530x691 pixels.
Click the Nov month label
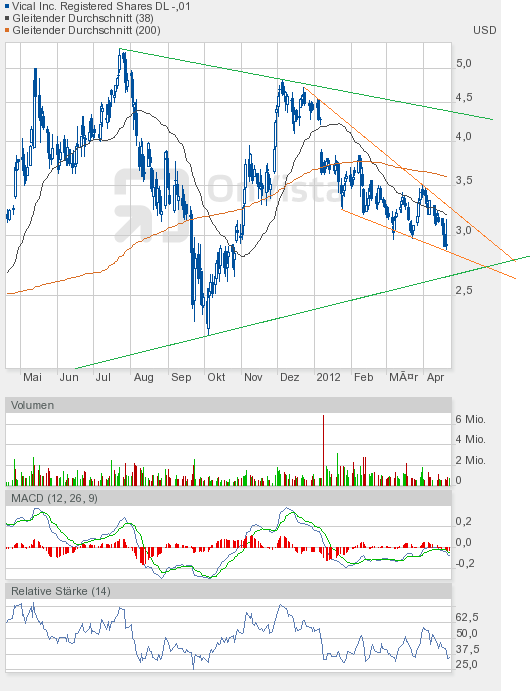point(253,377)
